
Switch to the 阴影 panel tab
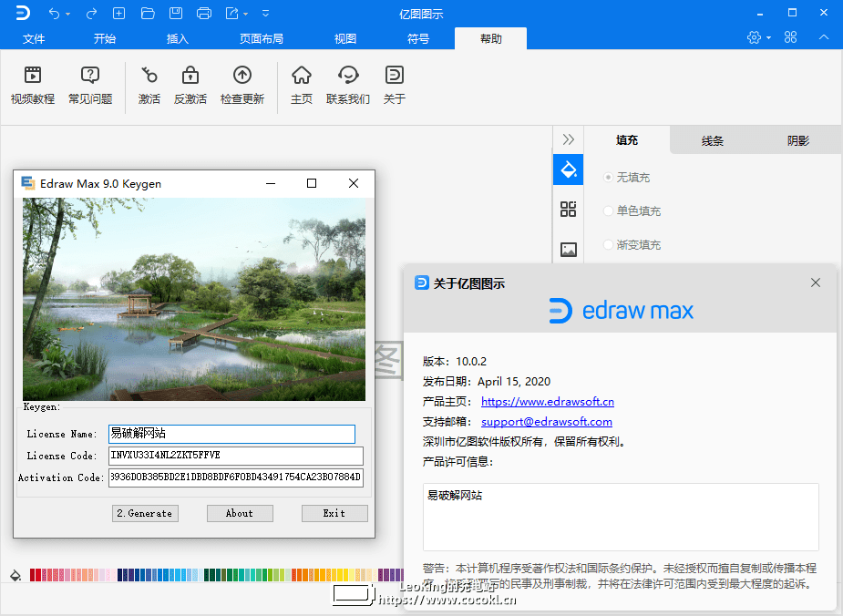click(798, 141)
